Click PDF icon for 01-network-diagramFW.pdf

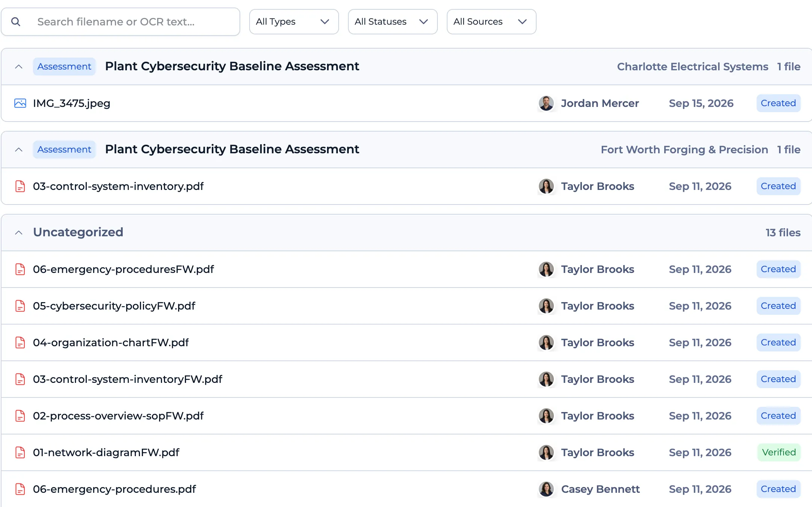point(20,452)
